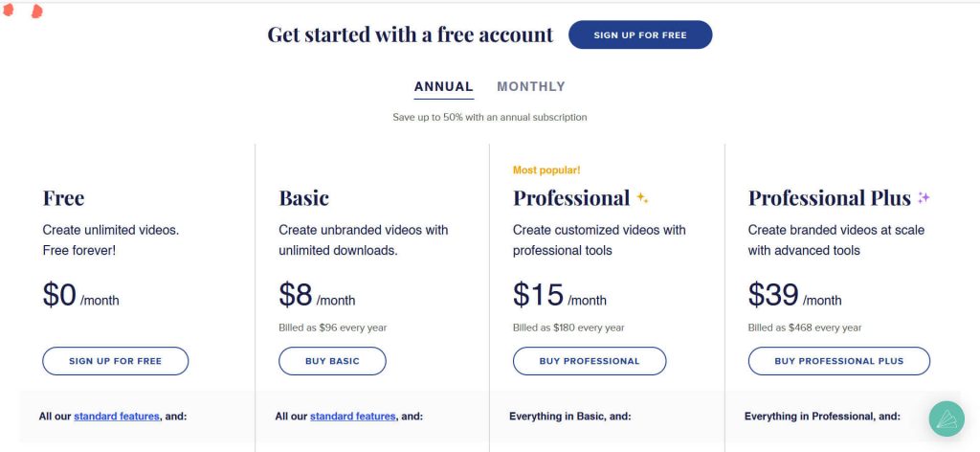Click the purple sparkle icon beside Professional Plus

coord(924,198)
